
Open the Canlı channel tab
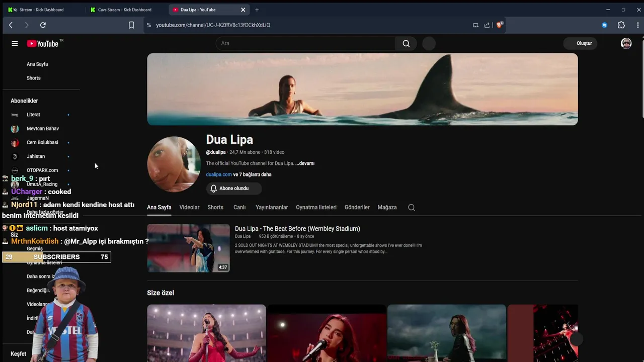[x=239, y=207]
